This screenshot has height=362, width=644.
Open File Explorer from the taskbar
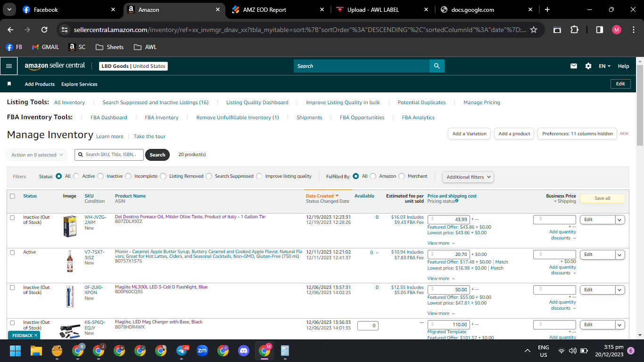[36, 351]
